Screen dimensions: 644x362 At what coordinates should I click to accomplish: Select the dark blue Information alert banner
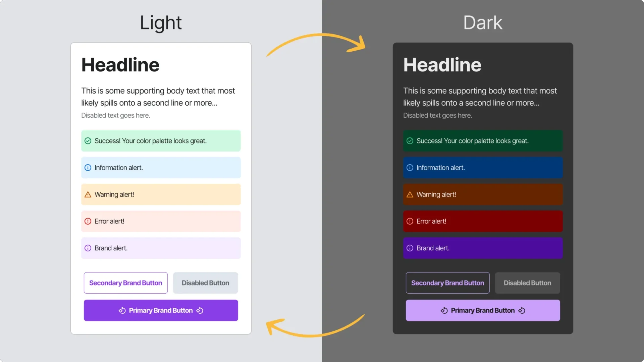pyautogui.click(x=483, y=168)
